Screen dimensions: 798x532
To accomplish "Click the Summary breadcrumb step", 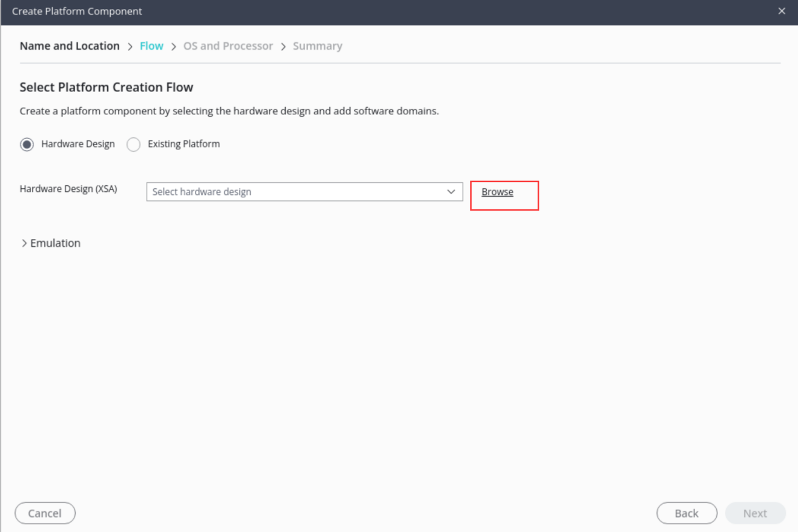I will click(x=318, y=46).
